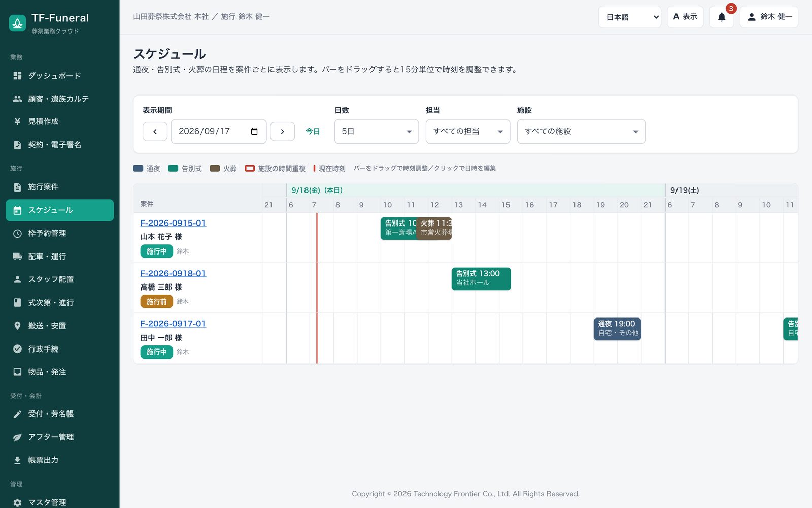Open 顧客・遺族カルテ menu item
Screen dimensions: 812x508
coord(59,99)
